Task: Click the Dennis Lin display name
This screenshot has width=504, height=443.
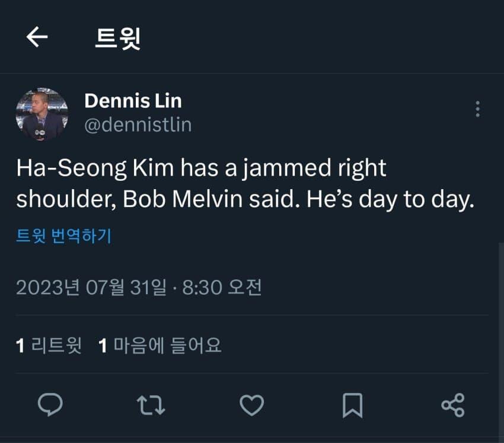Action: (133, 101)
